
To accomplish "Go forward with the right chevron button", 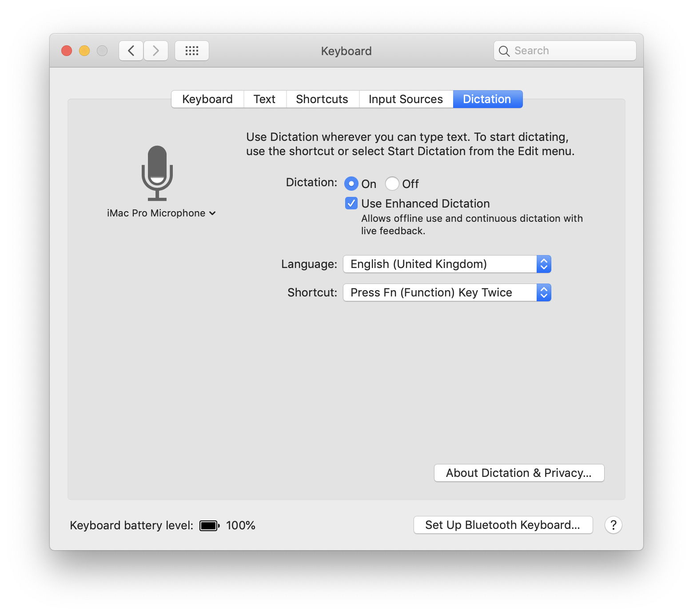I will coord(156,51).
